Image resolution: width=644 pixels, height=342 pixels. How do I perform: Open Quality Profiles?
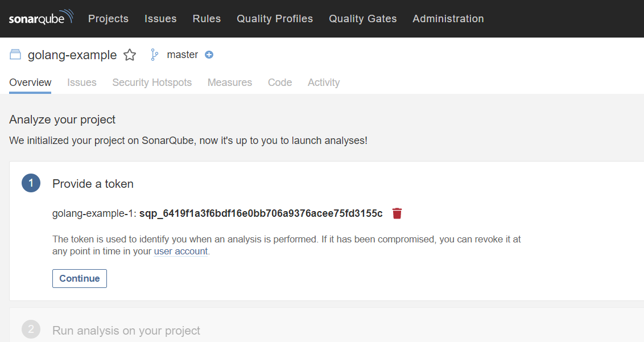275,19
